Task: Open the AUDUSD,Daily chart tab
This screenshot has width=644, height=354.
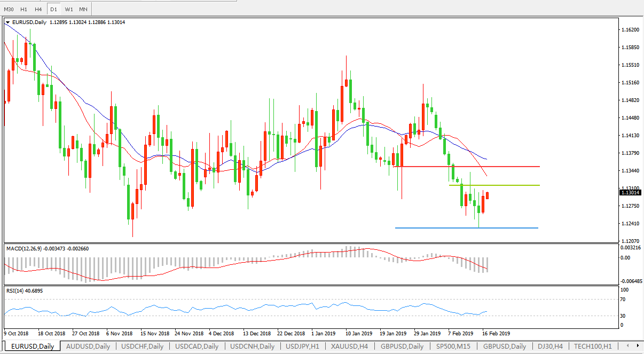Action: 88,346
